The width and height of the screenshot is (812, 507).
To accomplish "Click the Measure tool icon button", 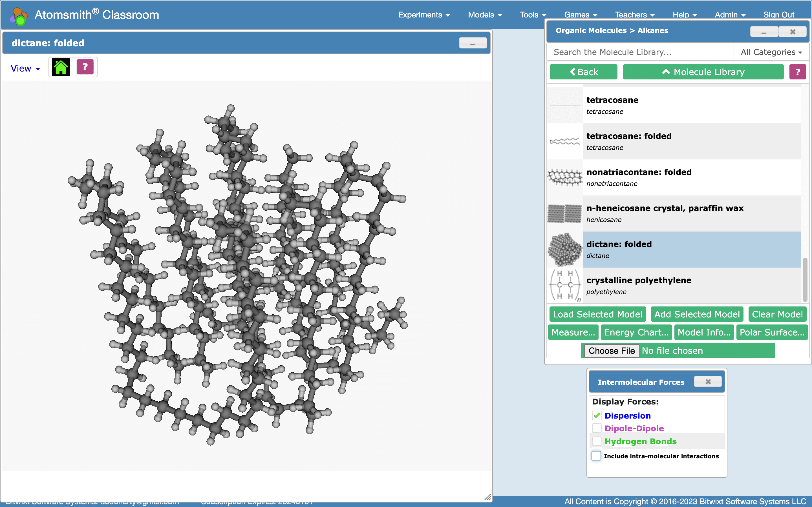I will pyautogui.click(x=573, y=332).
